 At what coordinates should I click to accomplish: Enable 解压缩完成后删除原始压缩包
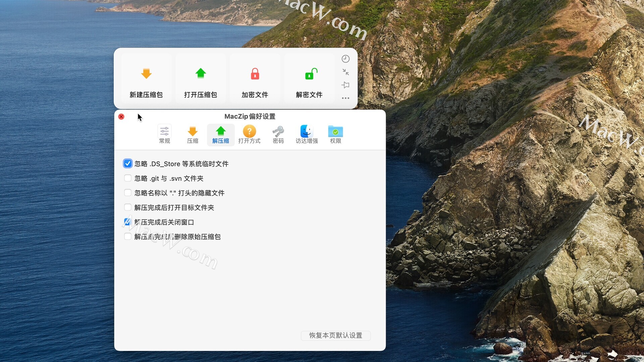(x=128, y=237)
